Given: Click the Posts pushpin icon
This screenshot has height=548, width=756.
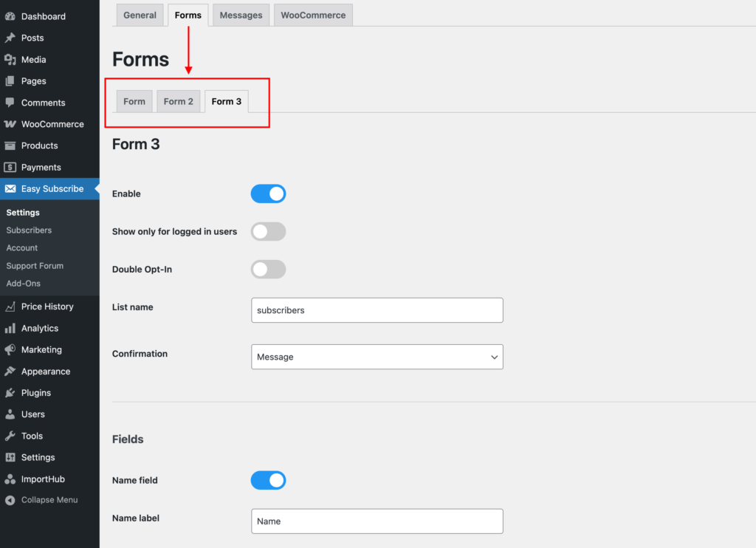Looking at the screenshot, I should pos(10,38).
